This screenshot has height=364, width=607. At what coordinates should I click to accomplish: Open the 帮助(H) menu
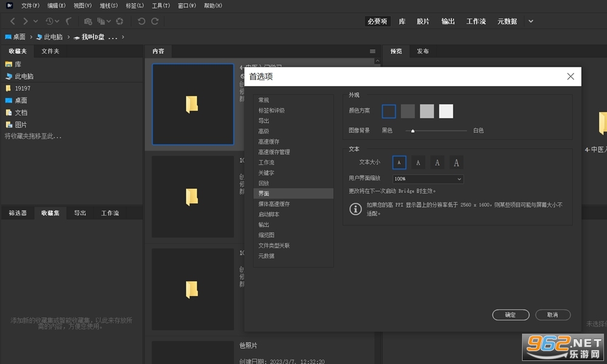pos(213,5)
